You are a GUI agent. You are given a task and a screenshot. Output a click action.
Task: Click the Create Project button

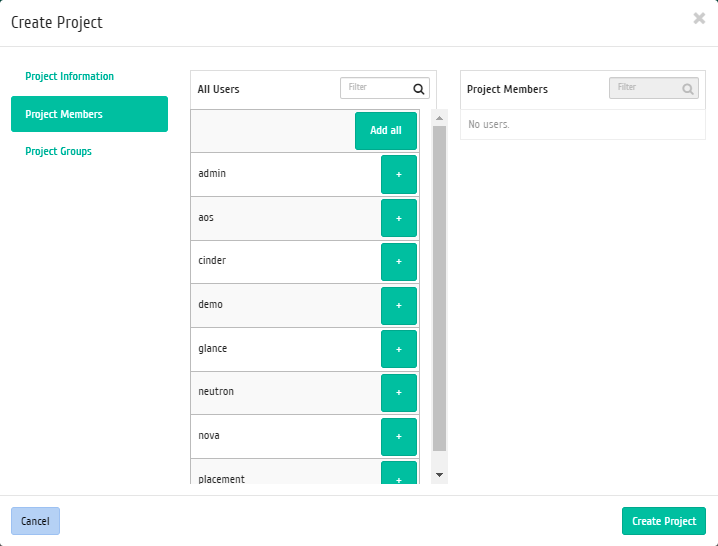664,521
